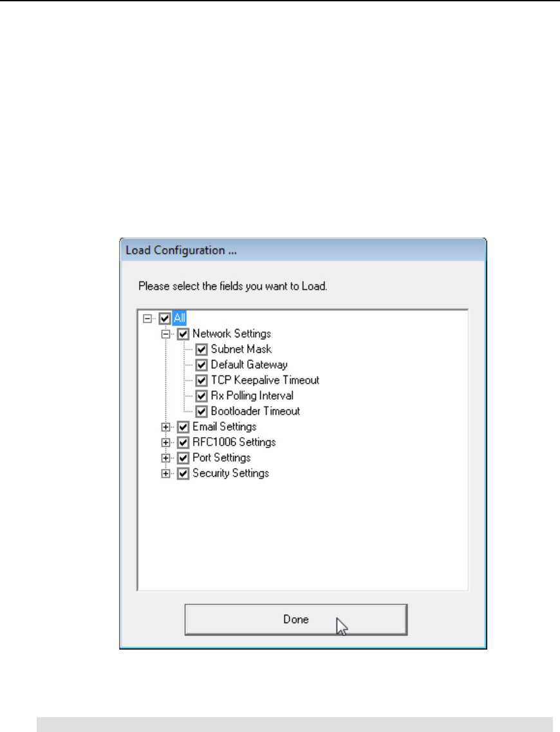
Task: Toggle Rx Polling Interval checkbox
Action: pos(201,396)
